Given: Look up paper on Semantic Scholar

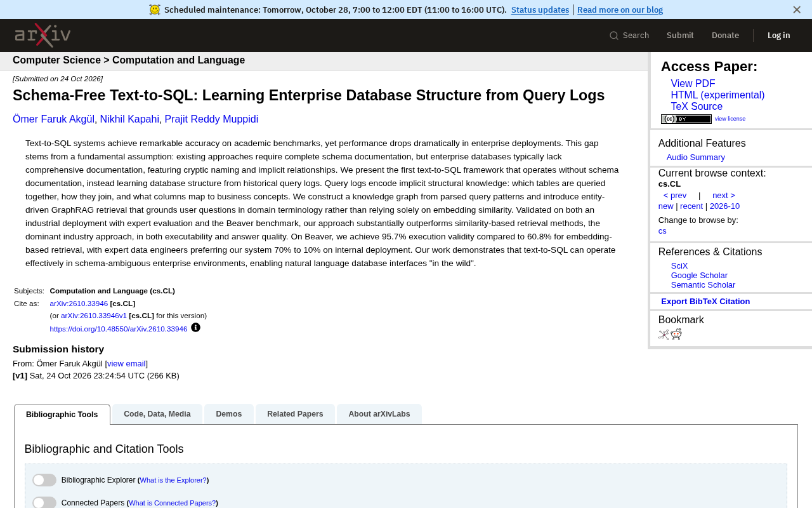Looking at the screenshot, I should pyautogui.click(x=703, y=285).
